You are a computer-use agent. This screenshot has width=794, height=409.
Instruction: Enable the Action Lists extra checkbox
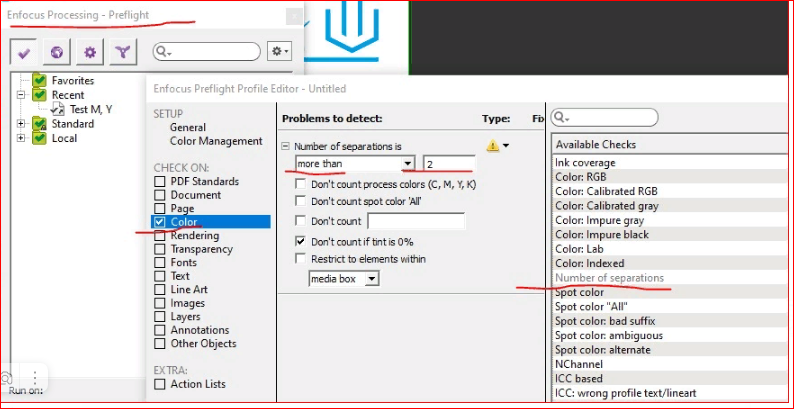click(x=160, y=384)
